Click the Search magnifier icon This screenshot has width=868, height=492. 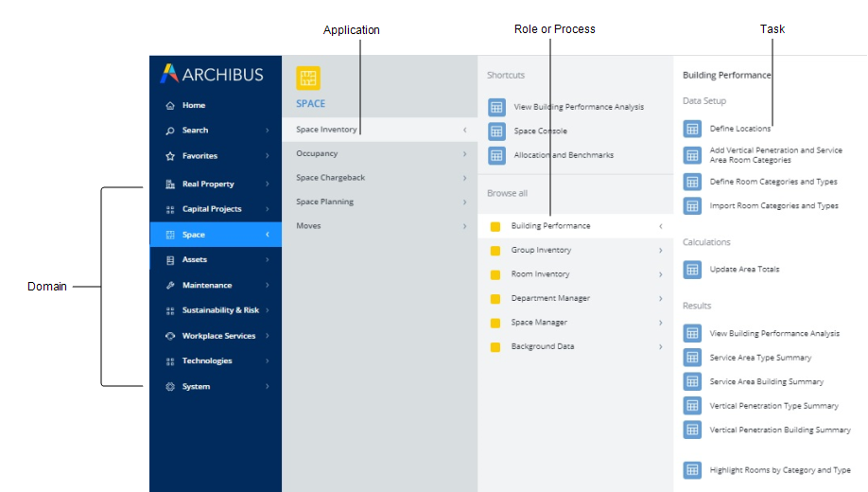tap(170, 131)
